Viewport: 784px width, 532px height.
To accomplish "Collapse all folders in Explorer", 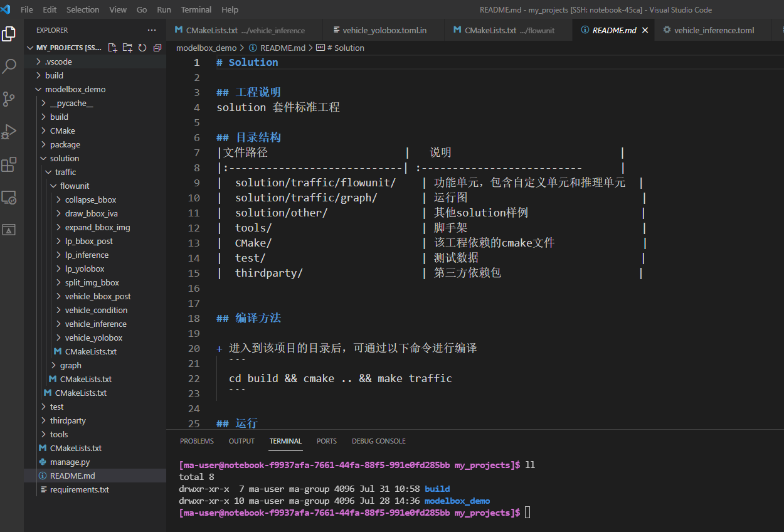I will point(157,48).
